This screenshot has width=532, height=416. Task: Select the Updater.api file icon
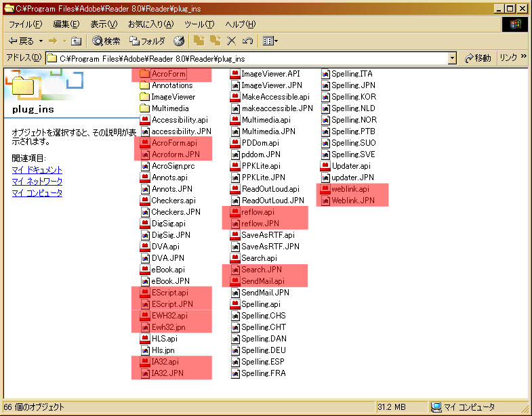click(325, 166)
